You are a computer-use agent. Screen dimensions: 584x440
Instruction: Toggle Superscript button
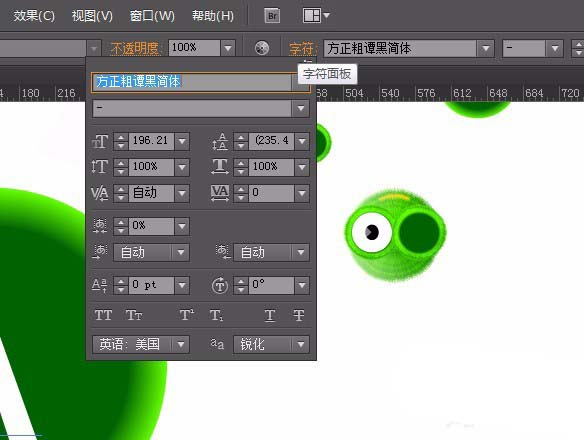[x=187, y=315]
